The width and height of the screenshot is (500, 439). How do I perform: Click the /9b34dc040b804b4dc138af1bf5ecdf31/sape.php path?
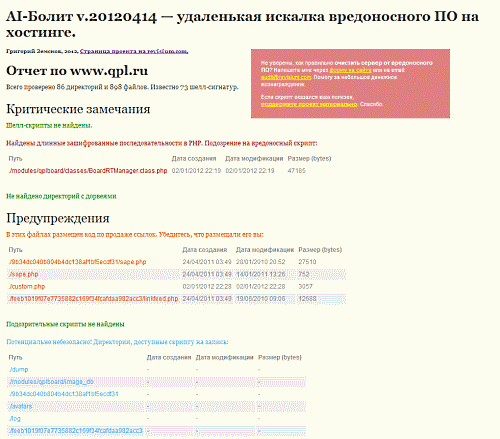(x=77, y=262)
